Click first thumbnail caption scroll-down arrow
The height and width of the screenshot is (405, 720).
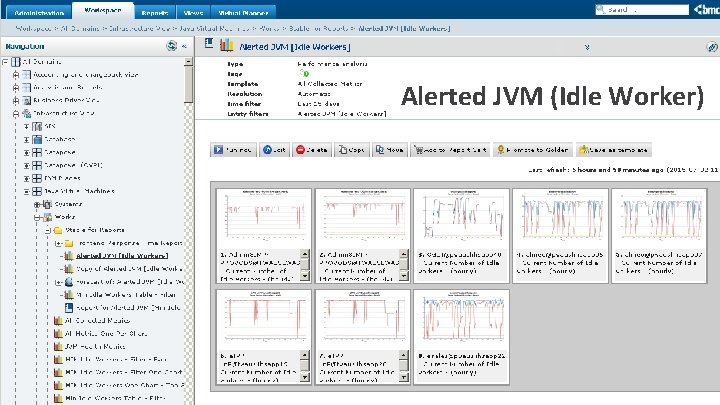click(x=304, y=276)
